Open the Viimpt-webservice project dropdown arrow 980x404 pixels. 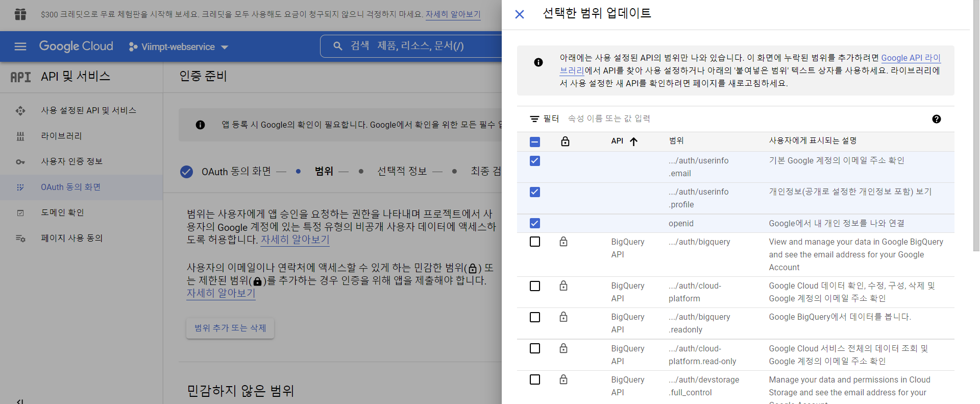tap(225, 47)
